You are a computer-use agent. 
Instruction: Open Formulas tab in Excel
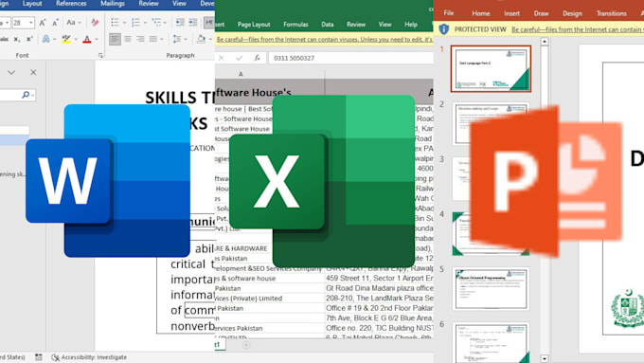pos(295,25)
